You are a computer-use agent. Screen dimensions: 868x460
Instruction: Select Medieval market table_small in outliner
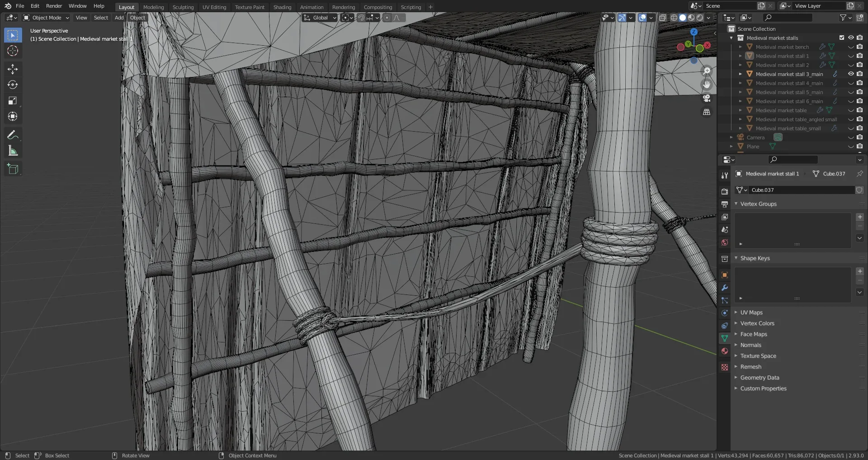click(x=788, y=128)
